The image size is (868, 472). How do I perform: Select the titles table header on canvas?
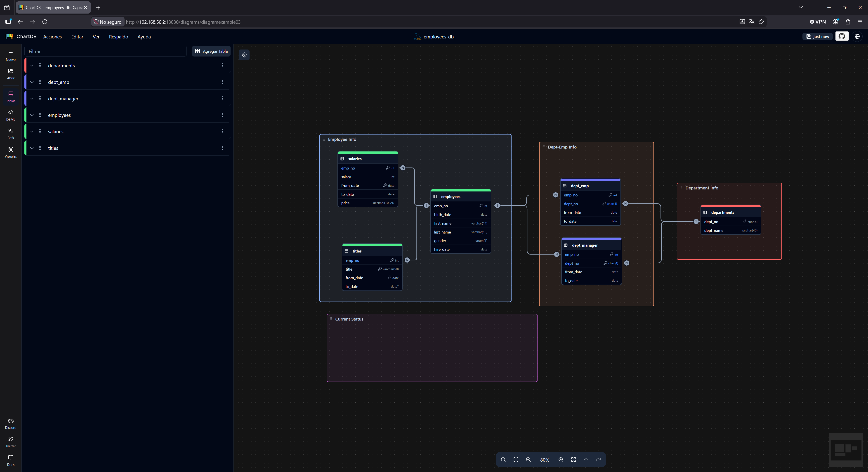point(372,251)
